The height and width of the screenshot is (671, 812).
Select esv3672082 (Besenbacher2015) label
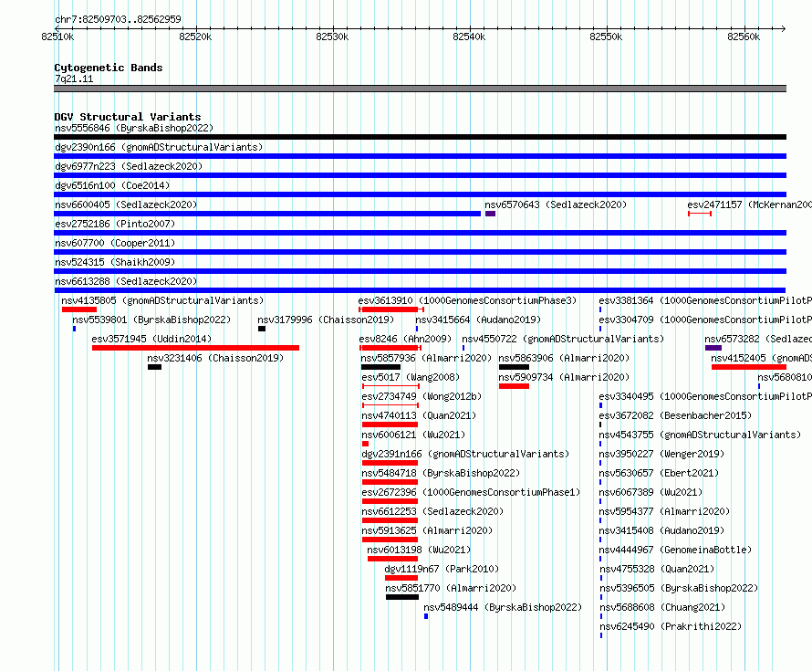tap(675, 415)
